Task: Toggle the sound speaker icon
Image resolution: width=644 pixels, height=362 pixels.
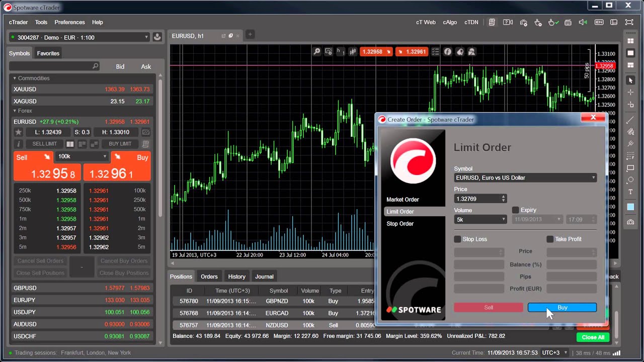Action: [x=583, y=22]
